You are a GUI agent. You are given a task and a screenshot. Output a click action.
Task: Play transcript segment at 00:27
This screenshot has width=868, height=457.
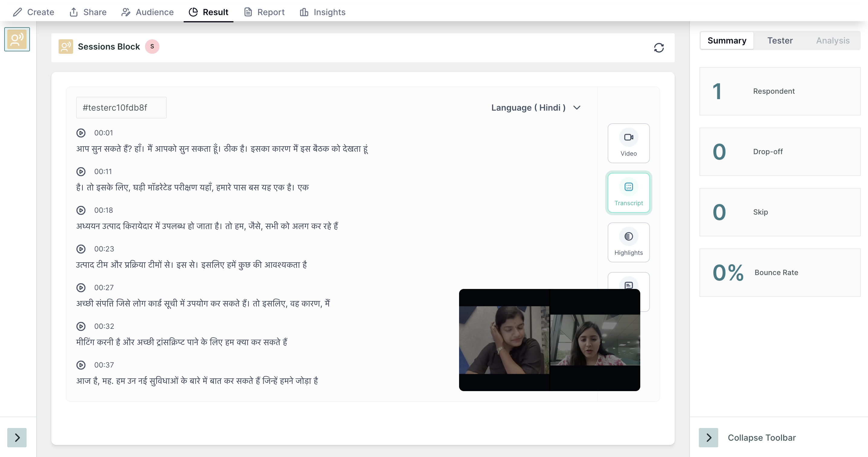(81, 288)
